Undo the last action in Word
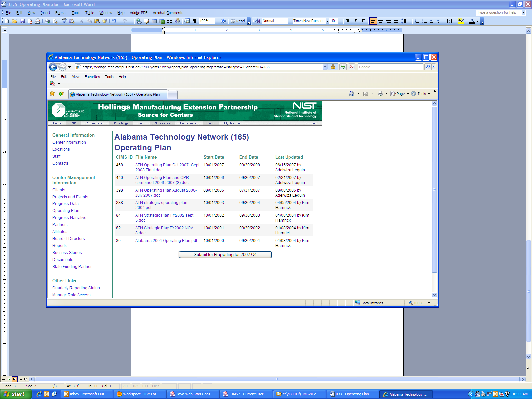The image size is (532, 399). coord(114,21)
